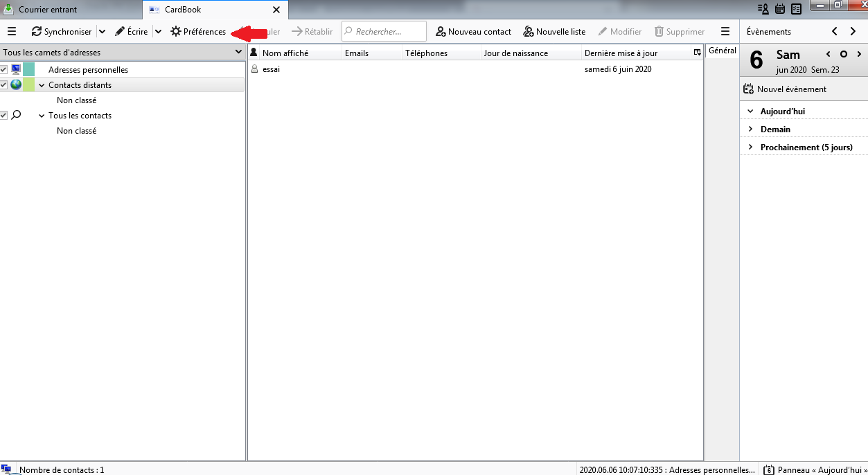Open Préférences with the gear icon
868x475 pixels.
tap(176, 32)
